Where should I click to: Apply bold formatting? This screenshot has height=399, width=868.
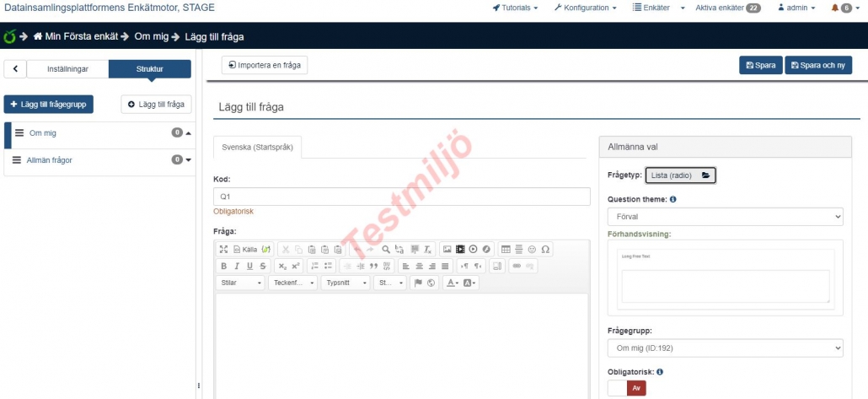pos(223,266)
